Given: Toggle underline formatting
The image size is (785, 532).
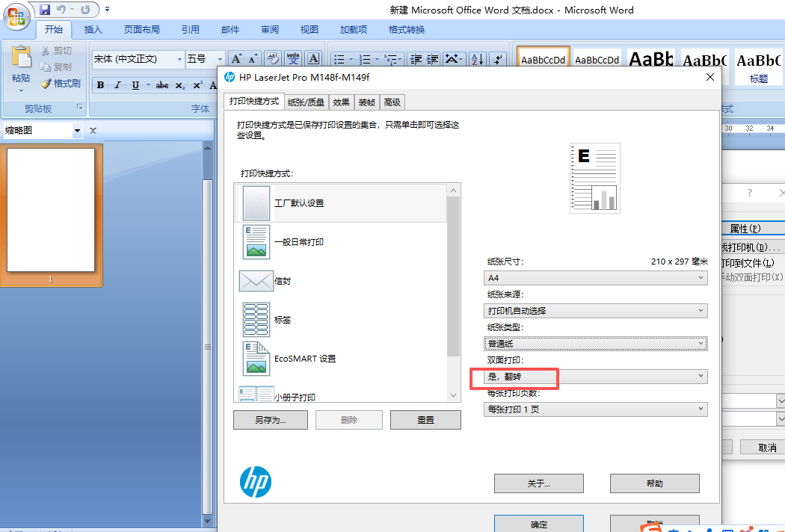Looking at the screenshot, I should click(135, 85).
